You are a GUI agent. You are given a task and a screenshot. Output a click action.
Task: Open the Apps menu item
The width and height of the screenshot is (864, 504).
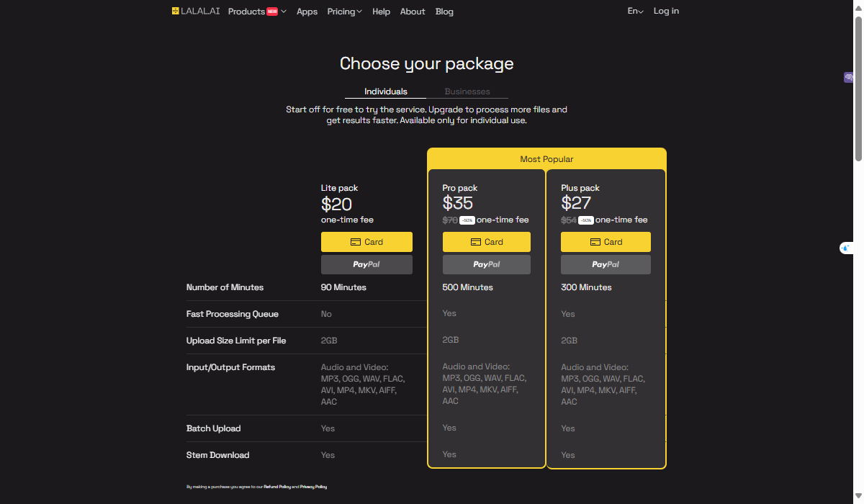307,12
